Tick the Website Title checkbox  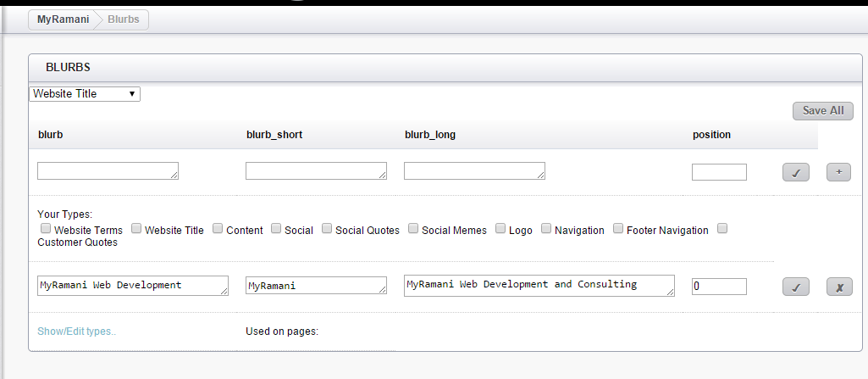point(136,228)
